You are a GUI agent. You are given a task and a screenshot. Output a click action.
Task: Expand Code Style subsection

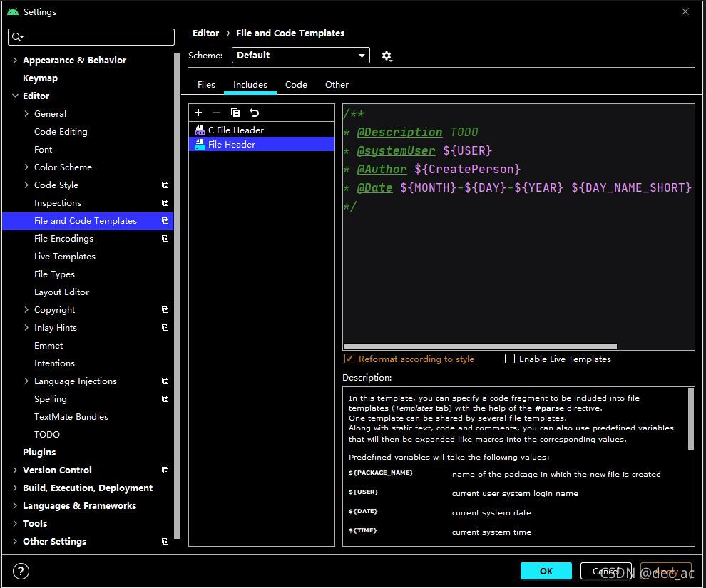(26, 185)
